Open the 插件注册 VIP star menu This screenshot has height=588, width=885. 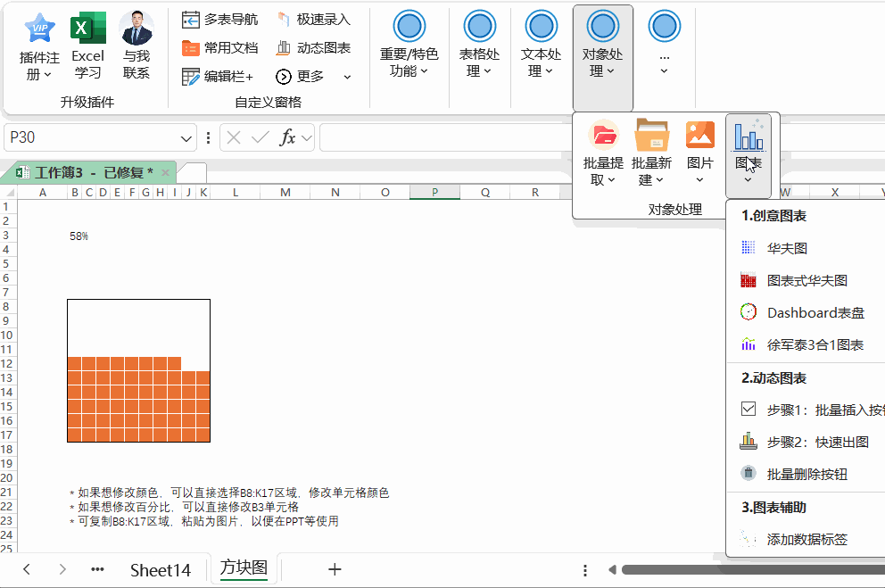[x=39, y=47]
